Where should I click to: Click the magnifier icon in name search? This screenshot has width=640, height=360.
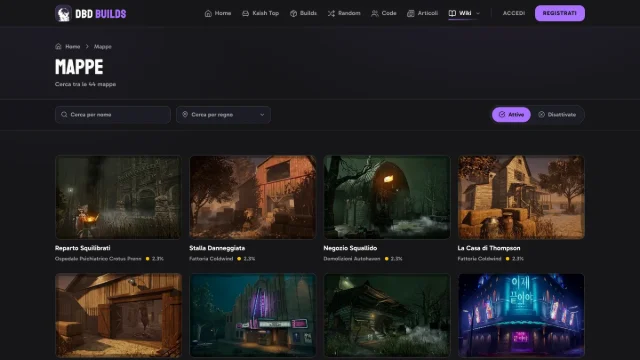[64, 115]
